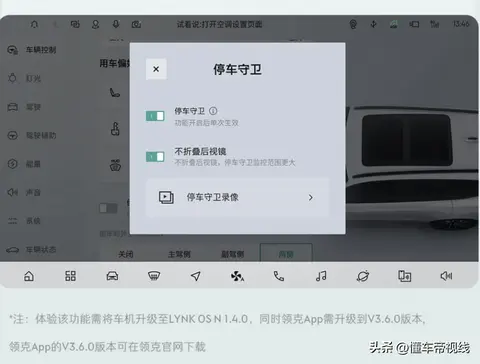The image size is (480, 364).
Task: Open info icon next to 停车守卫 label
Action: (213, 111)
